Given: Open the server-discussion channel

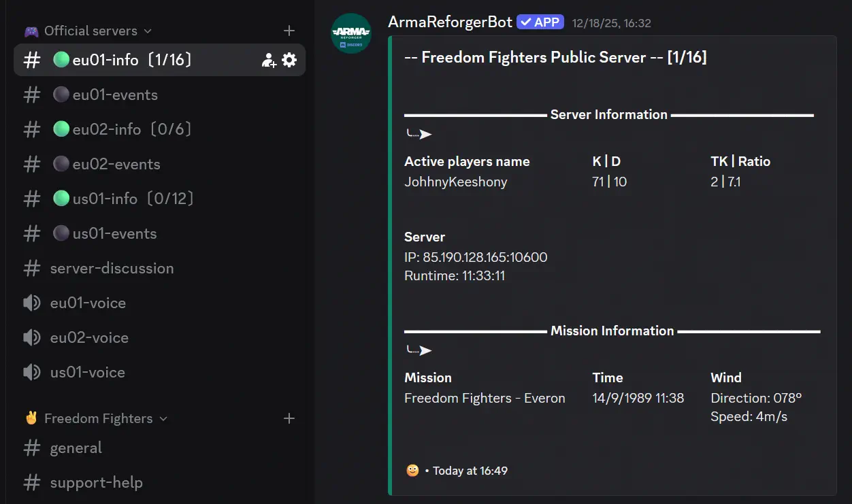Looking at the screenshot, I should click(x=111, y=268).
